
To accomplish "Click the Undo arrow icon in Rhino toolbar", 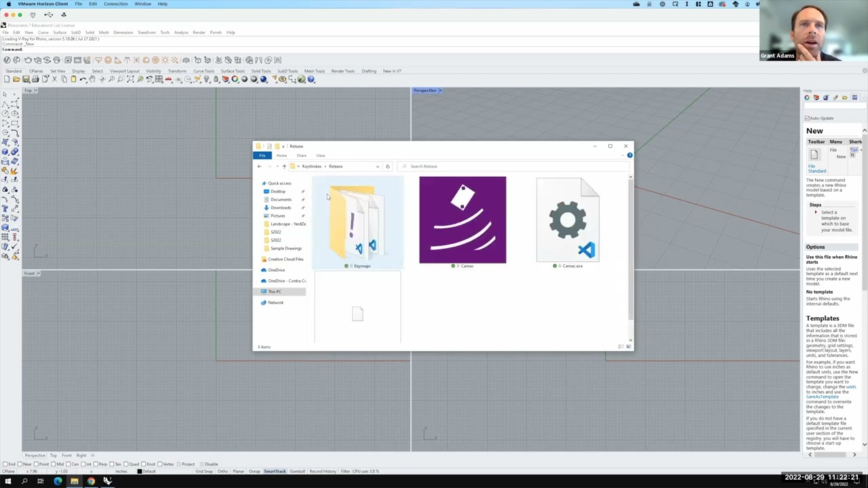I will [x=83, y=79].
